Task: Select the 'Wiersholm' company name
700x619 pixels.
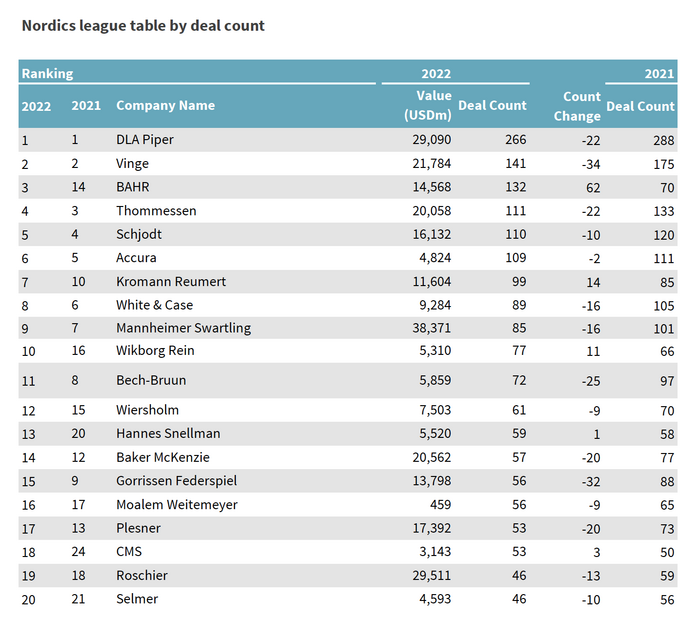Action: point(147,410)
